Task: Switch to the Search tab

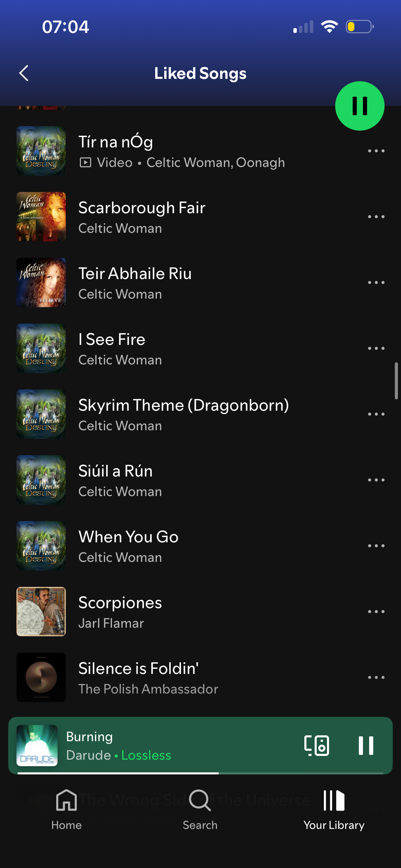Action: (x=200, y=810)
